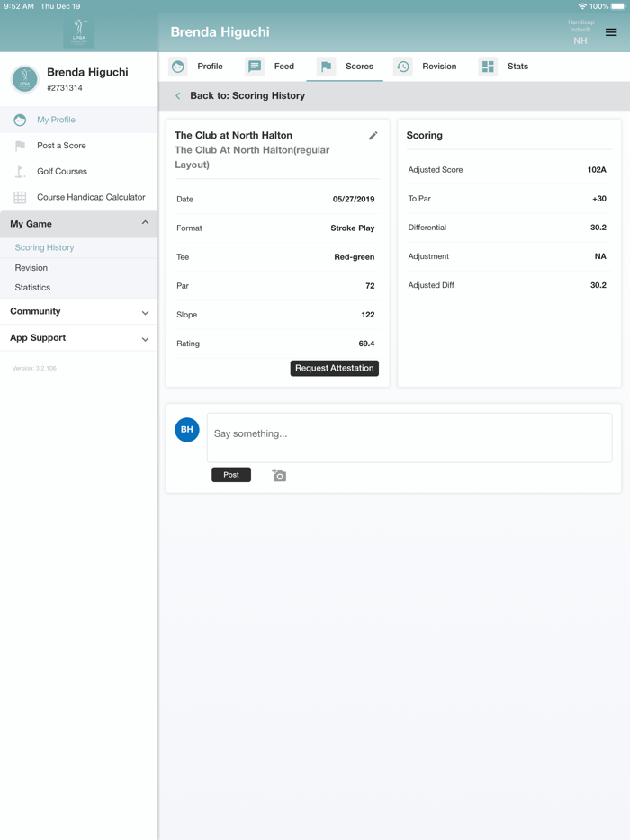The height and width of the screenshot is (840, 630).
Task: Open Golf Courses in sidebar
Action: tap(61, 171)
